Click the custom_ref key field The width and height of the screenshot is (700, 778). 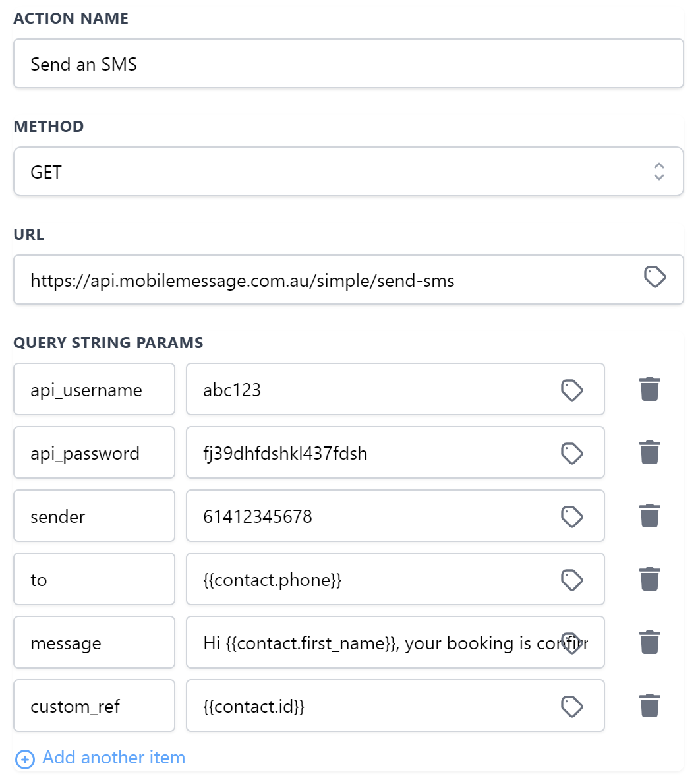tap(94, 706)
